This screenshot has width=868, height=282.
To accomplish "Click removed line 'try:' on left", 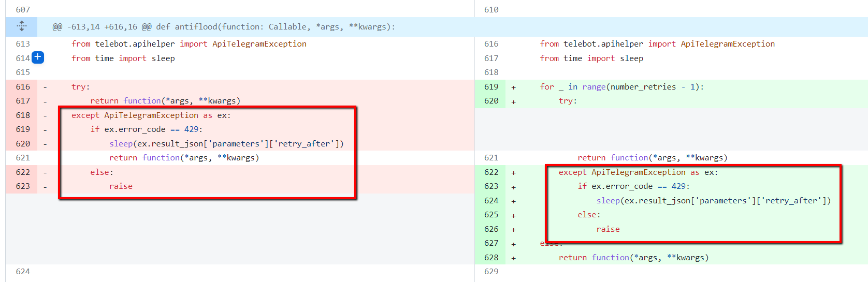I will tap(81, 87).
